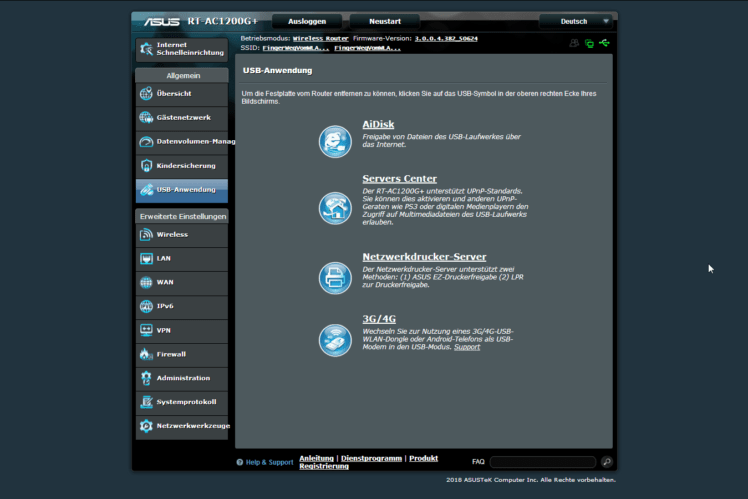Image resolution: width=748 pixels, height=499 pixels.
Task: Open the Netzwerkdrucker-Server link
Action: pos(424,257)
